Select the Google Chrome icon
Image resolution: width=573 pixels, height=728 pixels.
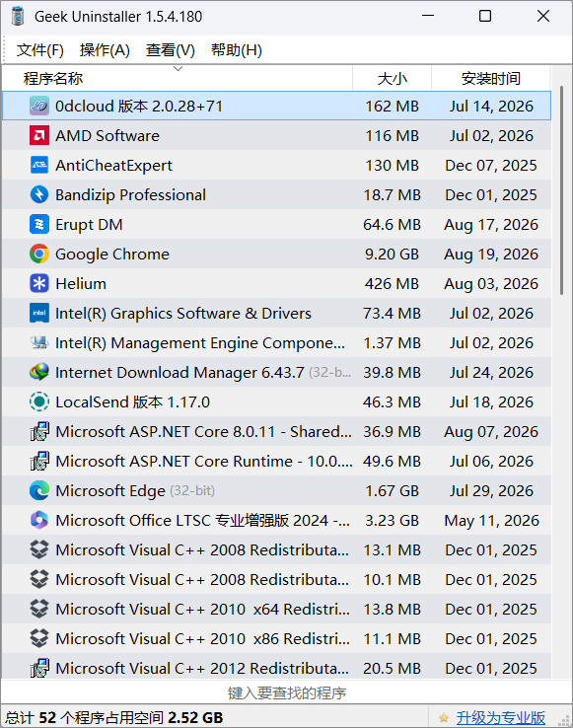coord(39,254)
